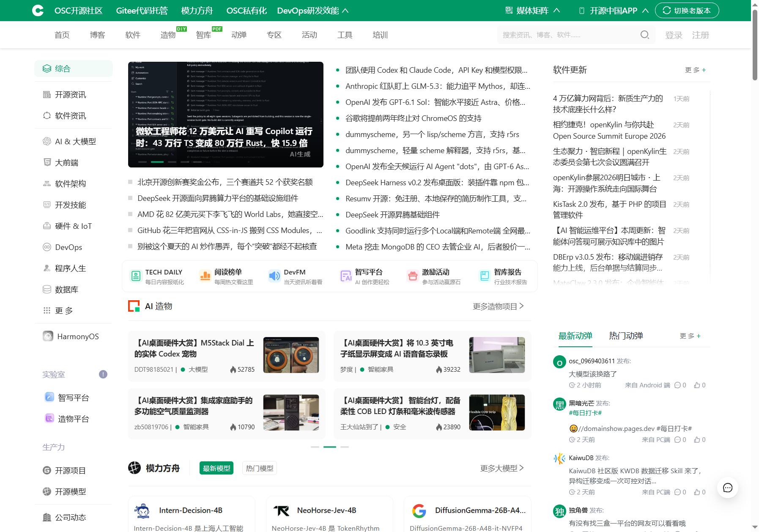
Task: Open 更多大模型 chevron link
Action: point(502,468)
